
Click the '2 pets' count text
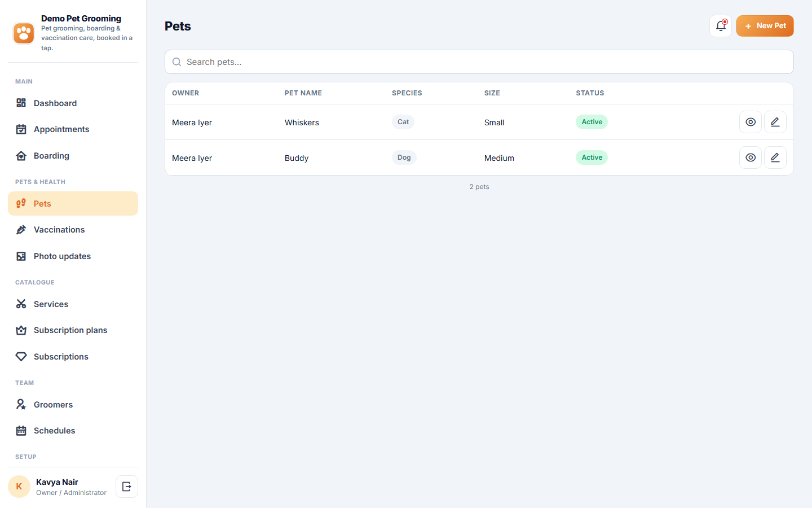tap(479, 187)
